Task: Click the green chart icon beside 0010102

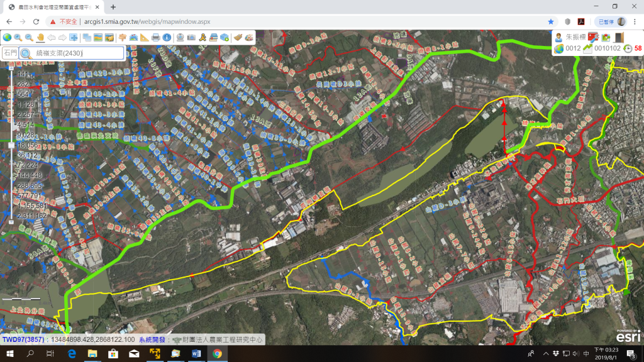Action: pos(588,48)
